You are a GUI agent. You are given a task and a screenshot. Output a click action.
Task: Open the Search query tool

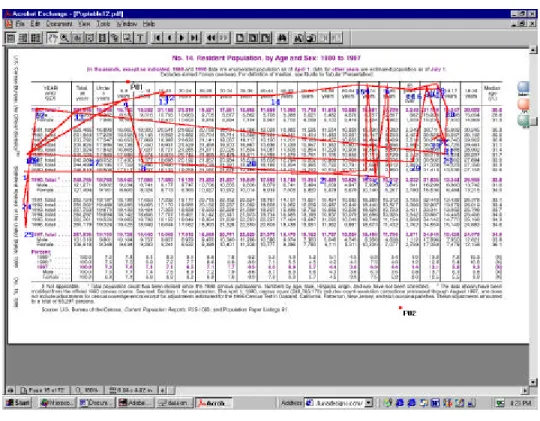point(298,38)
